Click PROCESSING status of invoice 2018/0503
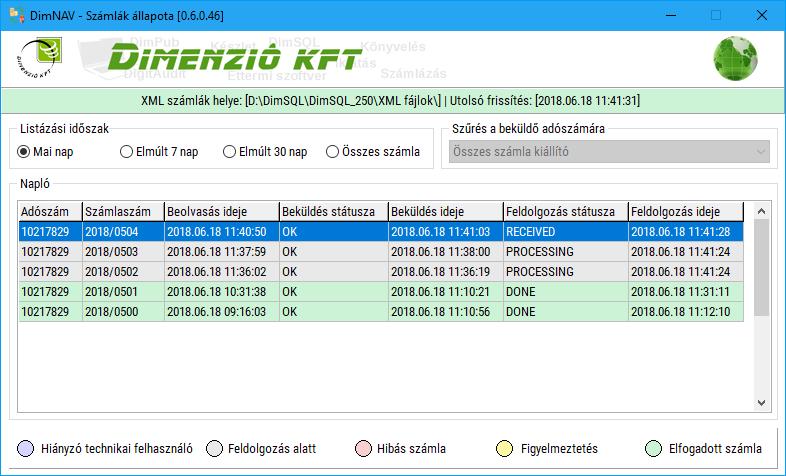The width and height of the screenshot is (786, 476). (x=565, y=252)
